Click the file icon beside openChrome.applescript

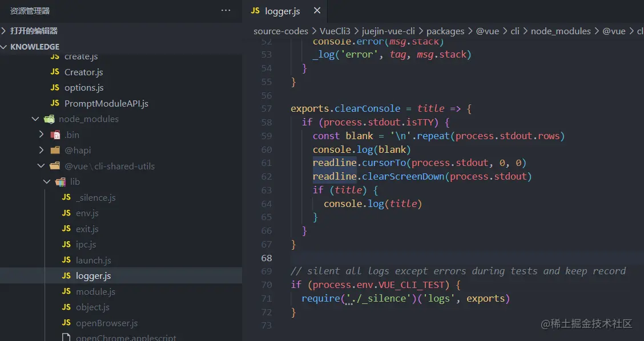click(x=66, y=338)
